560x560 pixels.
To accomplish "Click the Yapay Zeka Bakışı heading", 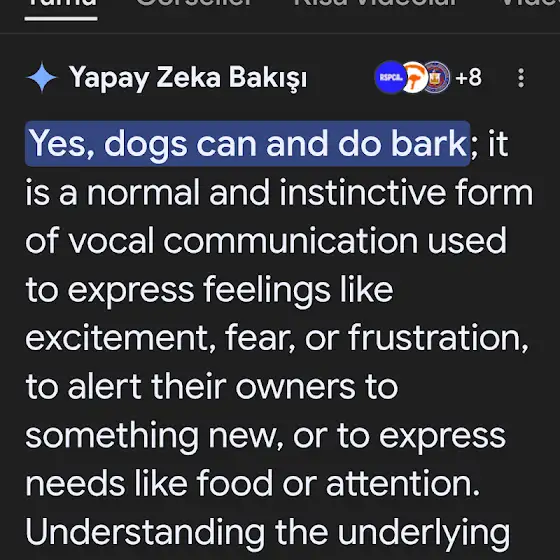I will [x=188, y=78].
